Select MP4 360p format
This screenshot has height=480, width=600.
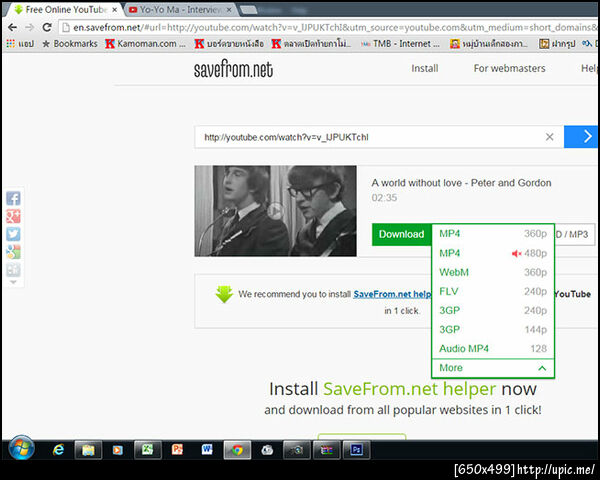(493, 233)
